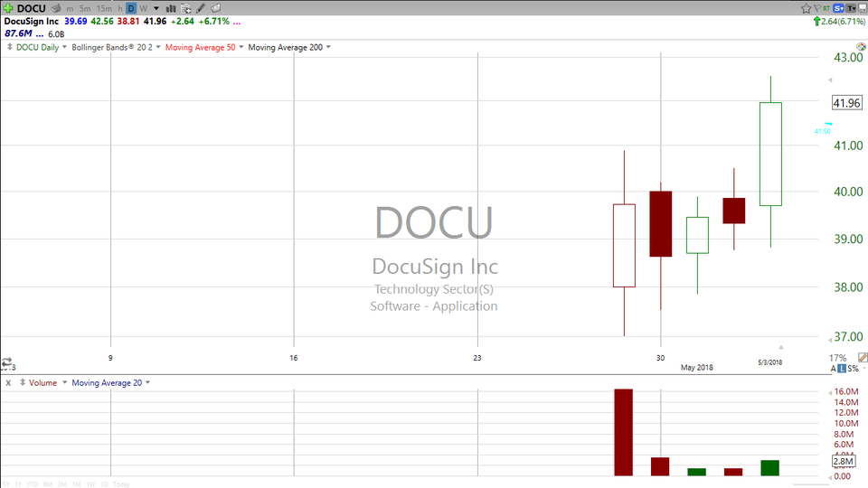This screenshot has width=868, height=488.
Task: Click the bar chart style icon
Action: pos(171,8)
